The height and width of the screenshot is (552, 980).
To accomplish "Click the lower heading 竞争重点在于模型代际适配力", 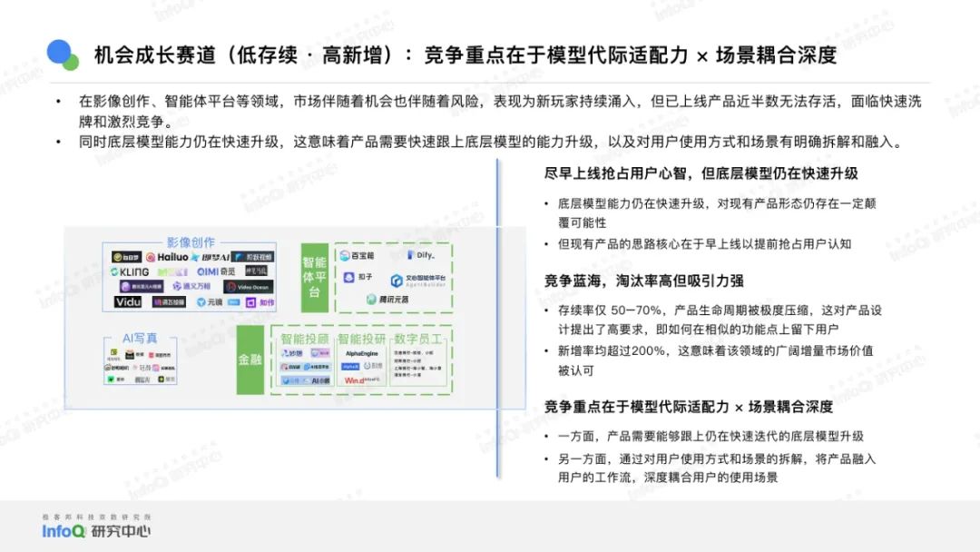I will coord(688,407).
